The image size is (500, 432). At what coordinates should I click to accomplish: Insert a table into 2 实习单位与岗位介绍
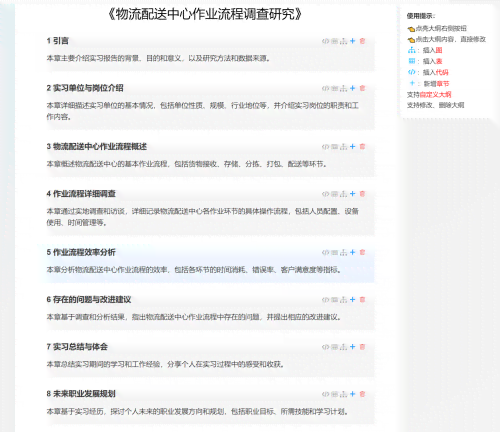[x=335, y=89]
